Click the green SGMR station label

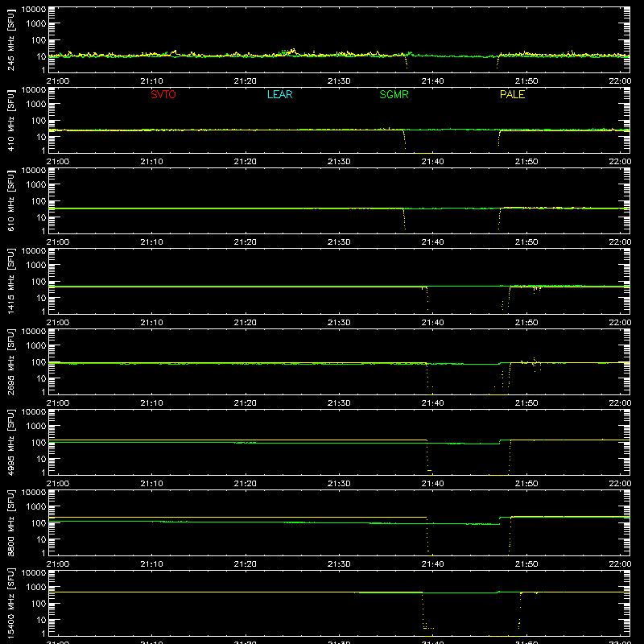coord(394,94)
